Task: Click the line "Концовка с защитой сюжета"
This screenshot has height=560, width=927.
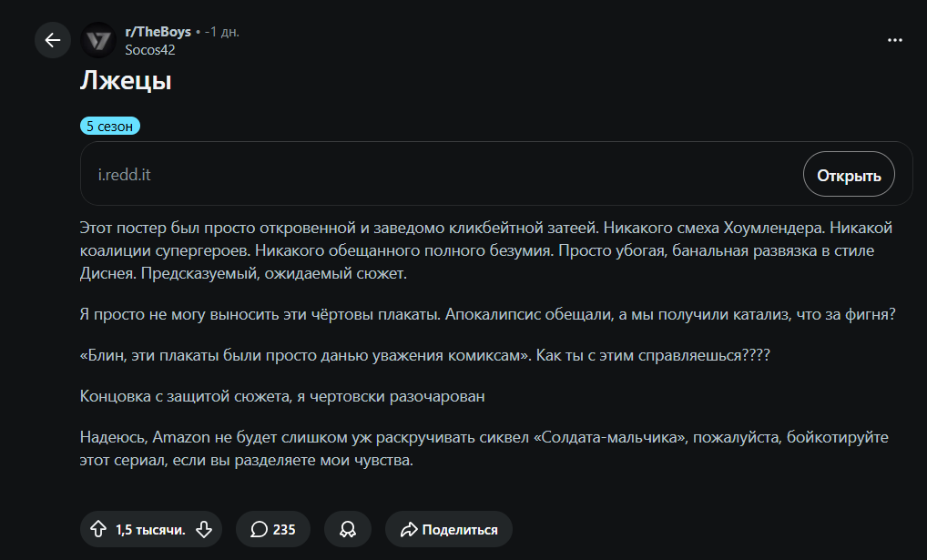Action: (x=282, y=396)
